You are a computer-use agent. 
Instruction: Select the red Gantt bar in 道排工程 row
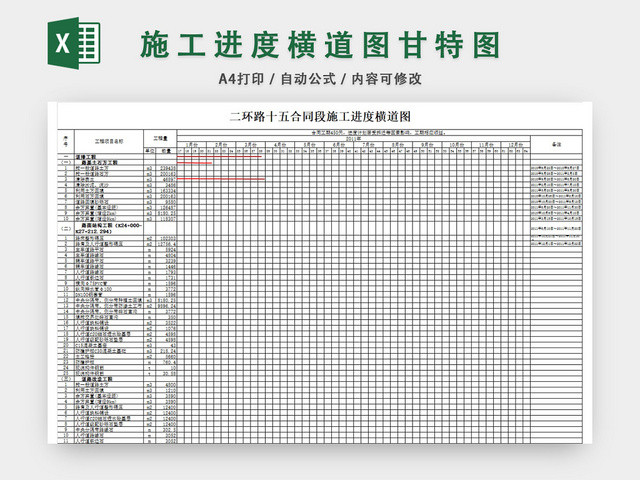point(220,156)
